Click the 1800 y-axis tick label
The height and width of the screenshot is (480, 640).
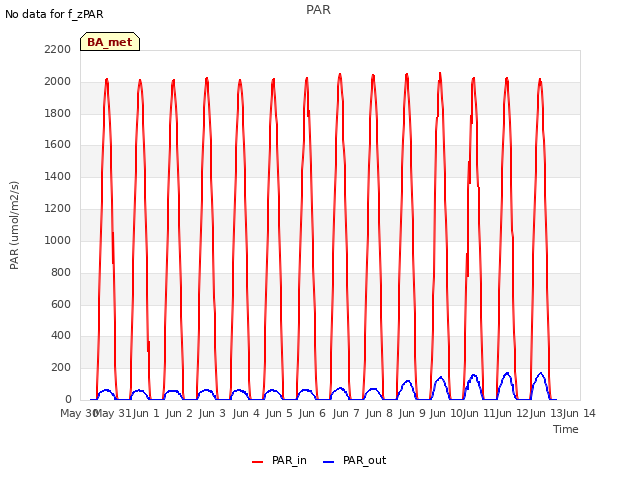(x=58, y=113)
